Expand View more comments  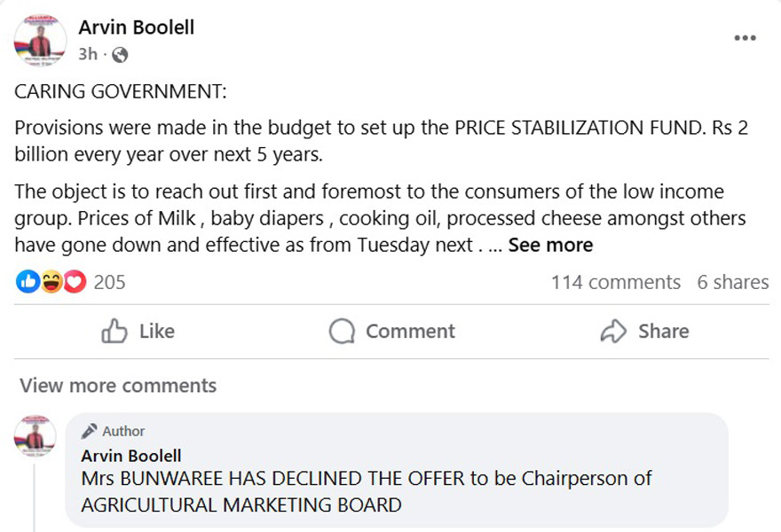pyautogui.click(x=118, y=386)
